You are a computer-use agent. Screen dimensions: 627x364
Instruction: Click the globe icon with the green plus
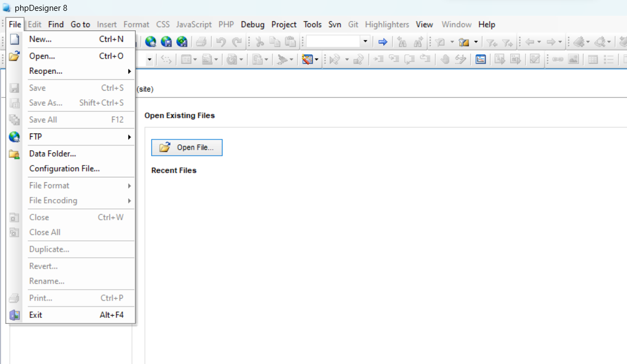pyautogui.click(x=181, y=42)
